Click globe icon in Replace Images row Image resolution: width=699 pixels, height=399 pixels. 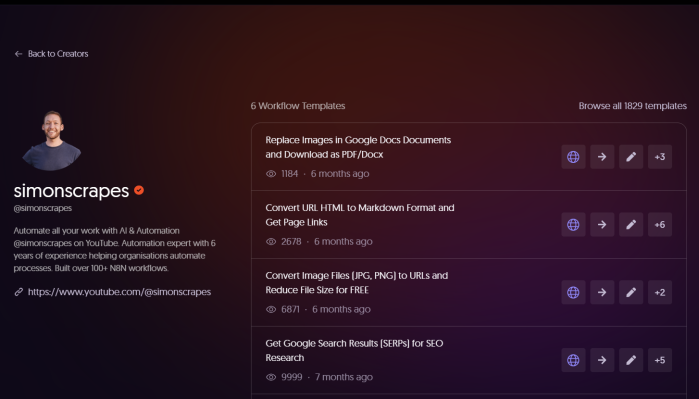pyautogui.click(x=573, y=157)
